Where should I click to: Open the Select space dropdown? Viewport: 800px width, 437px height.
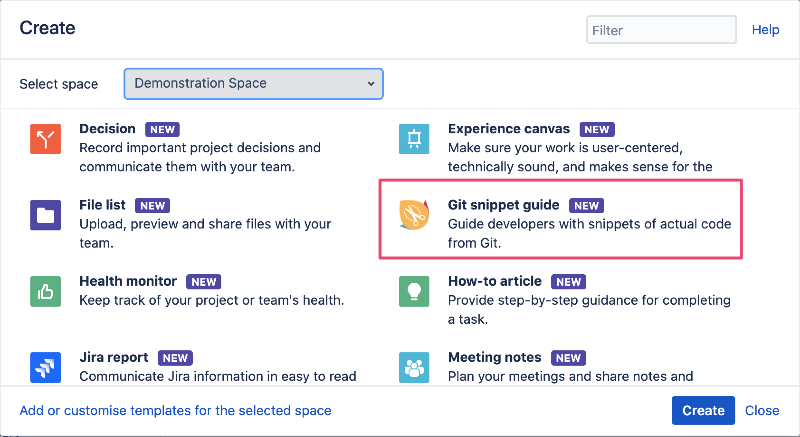tap(253, 84)
